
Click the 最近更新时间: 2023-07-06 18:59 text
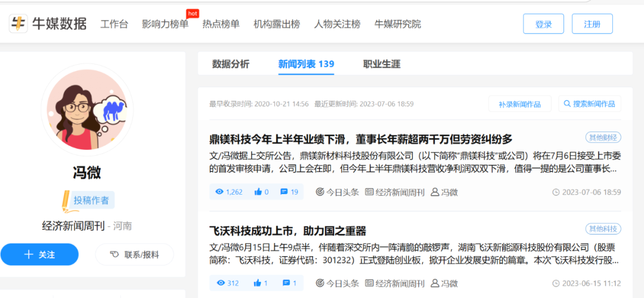[364, 104]
